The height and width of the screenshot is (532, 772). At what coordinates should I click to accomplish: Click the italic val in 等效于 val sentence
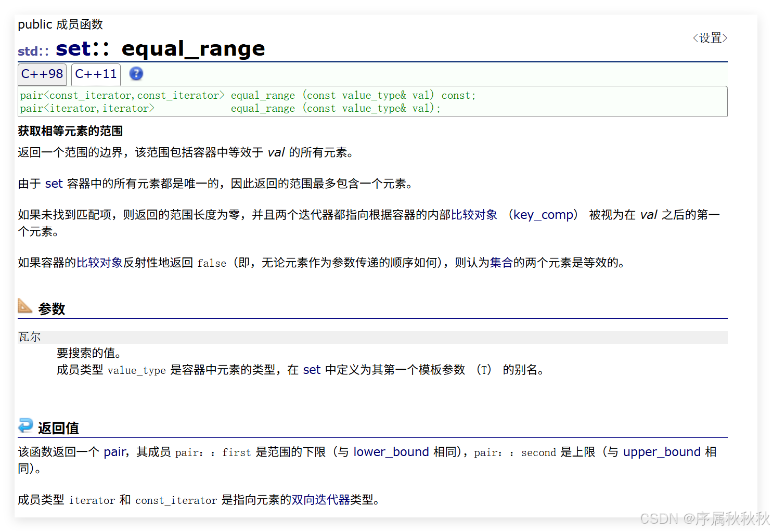click(276, 152)
